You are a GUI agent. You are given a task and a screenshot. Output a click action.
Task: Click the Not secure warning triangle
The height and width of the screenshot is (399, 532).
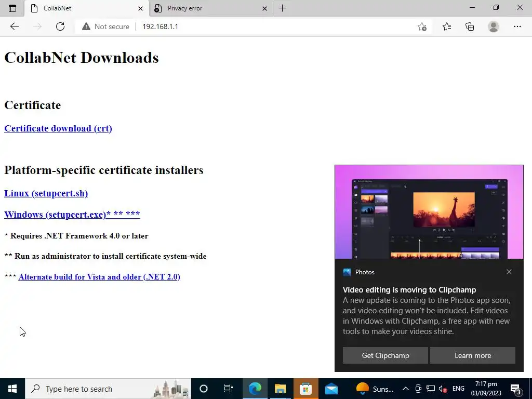[x=86, y=26]
